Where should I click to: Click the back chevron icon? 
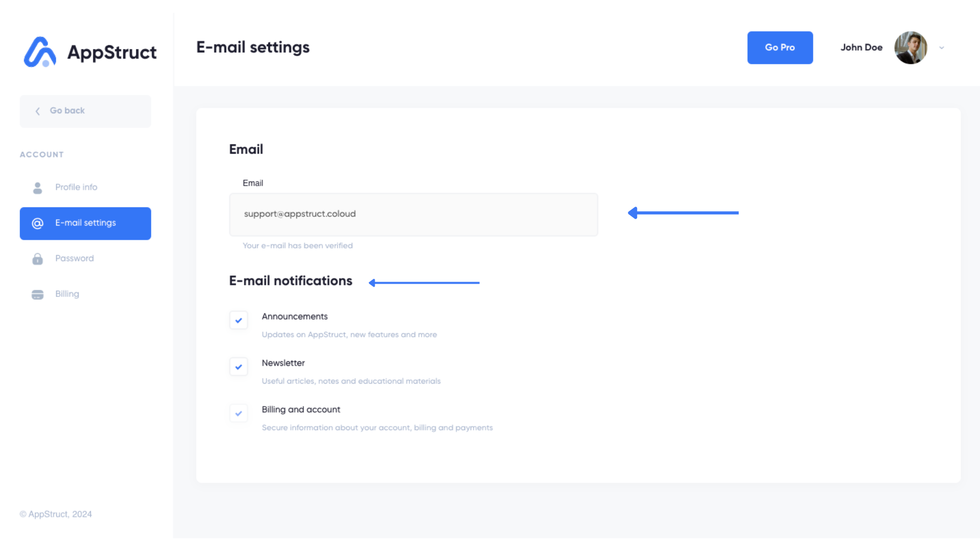[37, 111]
